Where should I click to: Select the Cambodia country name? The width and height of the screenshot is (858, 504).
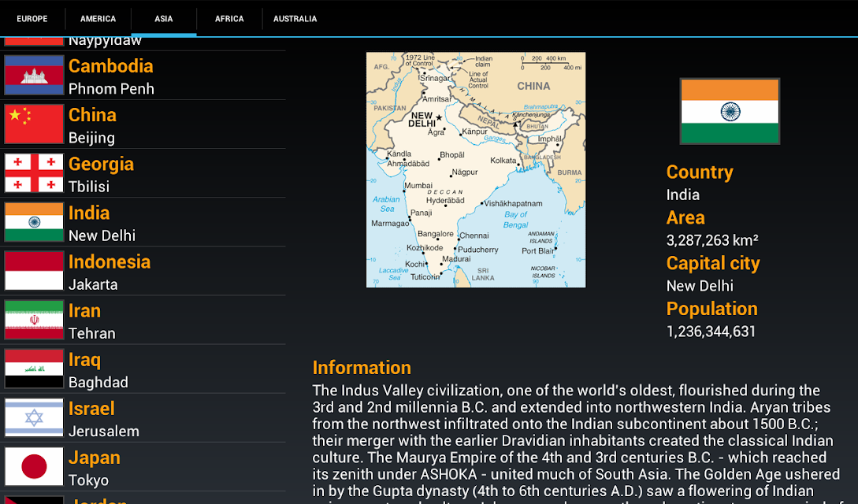(x=110, y=66)
